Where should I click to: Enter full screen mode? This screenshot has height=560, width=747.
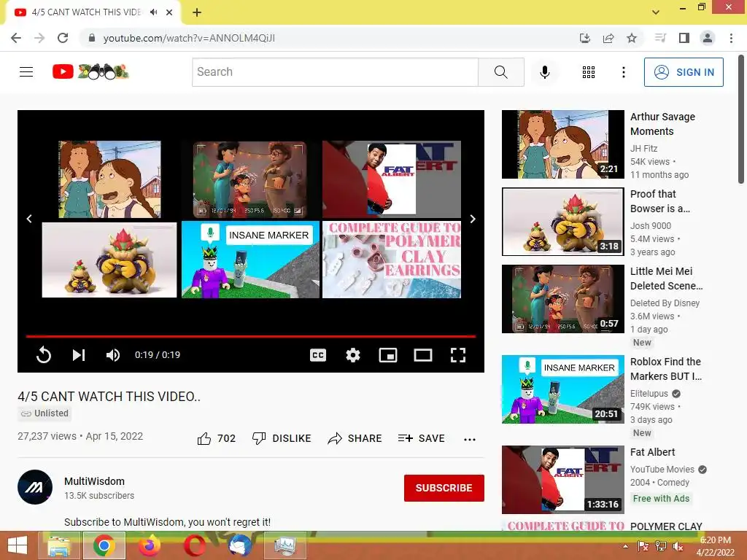(458, 355)
